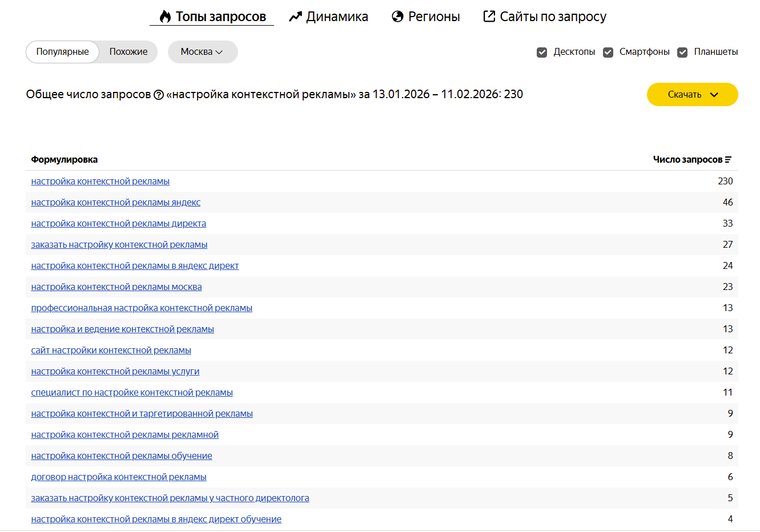The width and height of the screenshot is (760, 532).
Task: Switch to the Регионы tab
Action: point(425,16)
